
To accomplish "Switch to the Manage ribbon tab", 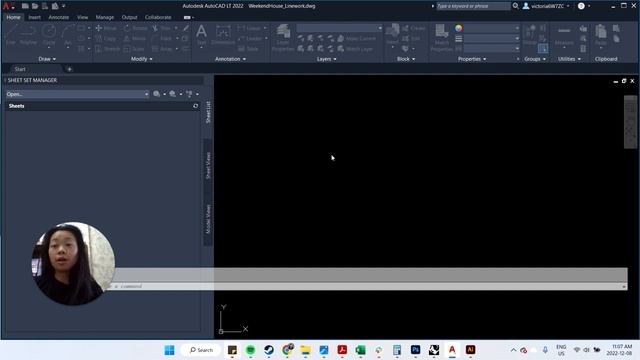I will pos(104,17).
